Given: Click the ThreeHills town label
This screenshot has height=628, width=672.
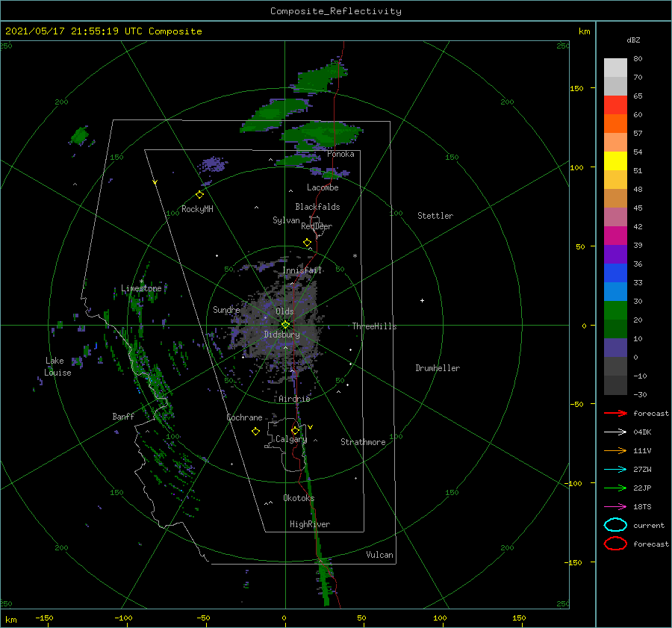Looking at the screenshot, I should click(374, 326).
